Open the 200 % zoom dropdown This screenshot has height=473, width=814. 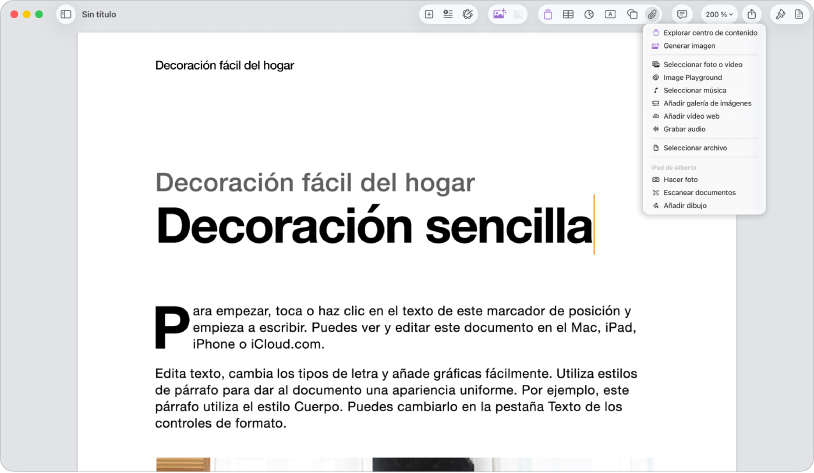(719, 15)
